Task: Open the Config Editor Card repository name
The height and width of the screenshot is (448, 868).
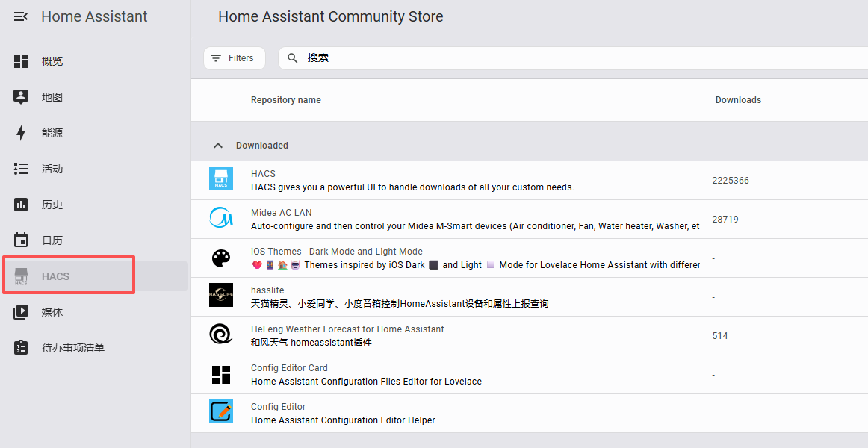Action: (289, 368)
